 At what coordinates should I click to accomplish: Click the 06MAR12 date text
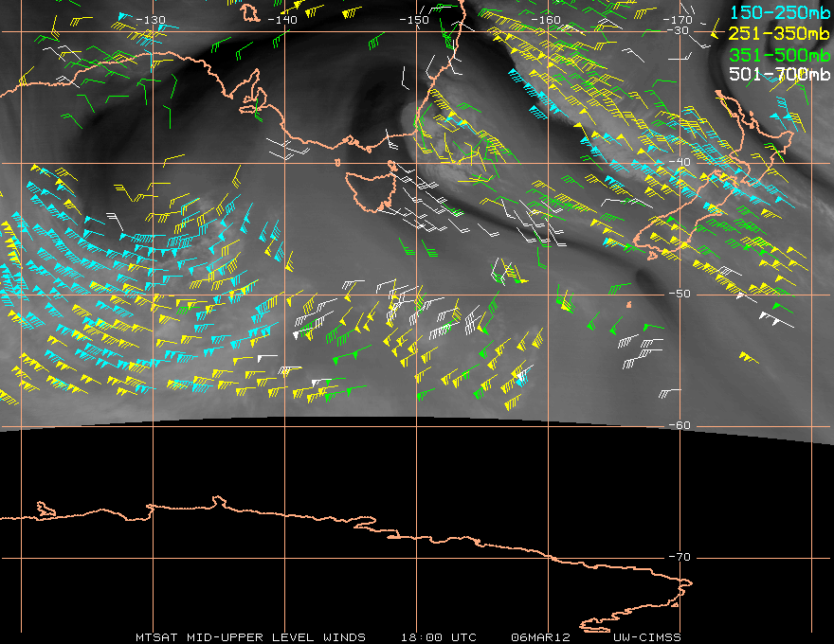click(540, 637)
